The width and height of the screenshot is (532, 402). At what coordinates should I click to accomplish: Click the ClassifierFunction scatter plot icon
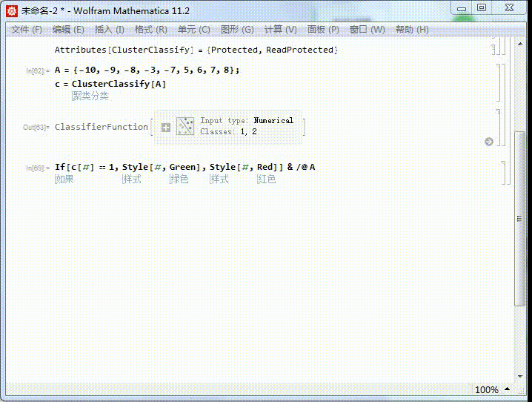185,126
